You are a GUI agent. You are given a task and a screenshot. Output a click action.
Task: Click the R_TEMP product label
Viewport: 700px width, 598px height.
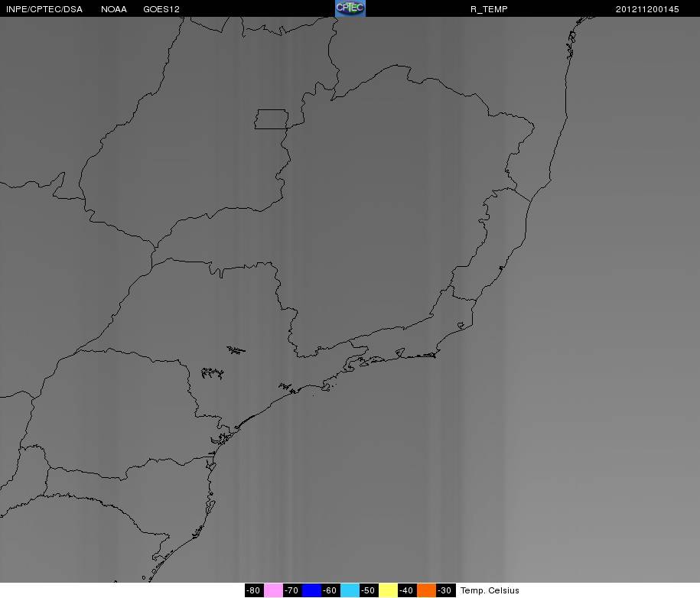[489, 9]
